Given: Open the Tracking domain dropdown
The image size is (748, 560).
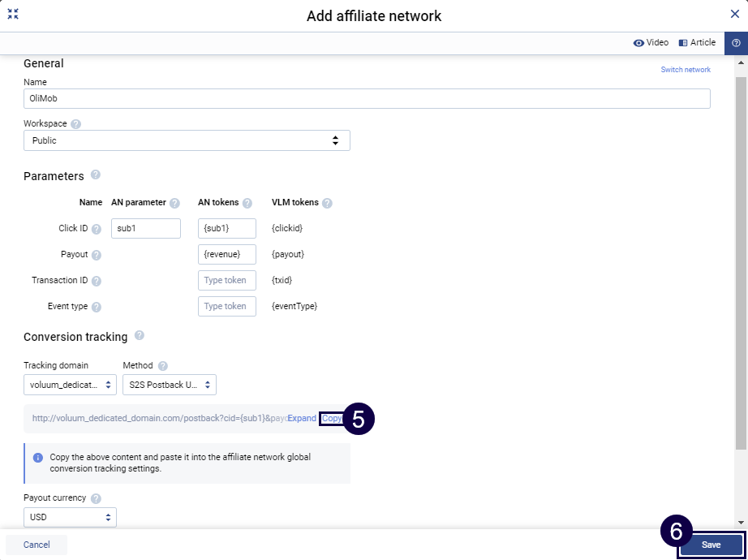Looking at the screenshot, I should click(x=70, y=385).
